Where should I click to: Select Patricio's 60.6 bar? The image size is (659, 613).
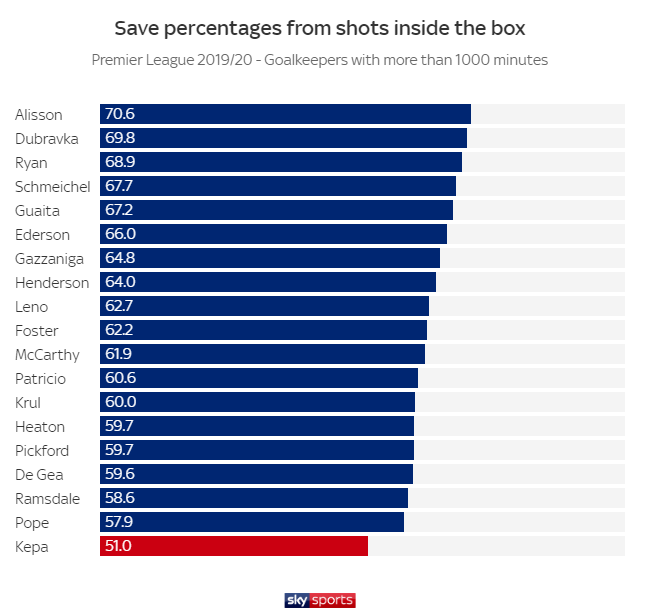pos(259,378)
